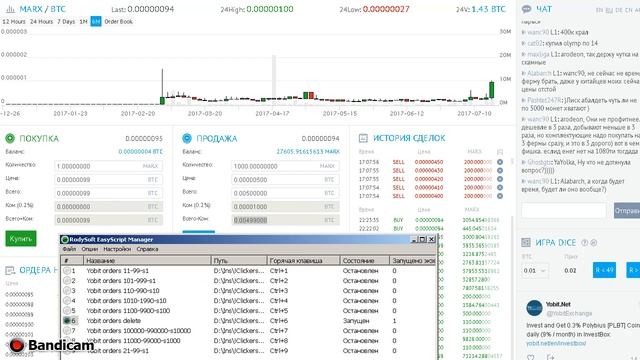The height and width of the screenshot is (360, 640).
Task: Select the Yobit orders 1010-1990-s10 row
Action: (248, 301)
